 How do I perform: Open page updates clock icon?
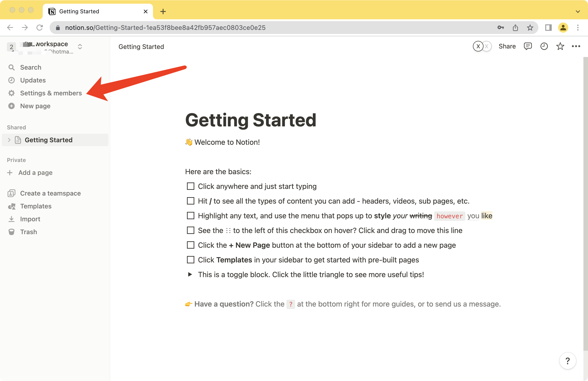tap(544, 46)
